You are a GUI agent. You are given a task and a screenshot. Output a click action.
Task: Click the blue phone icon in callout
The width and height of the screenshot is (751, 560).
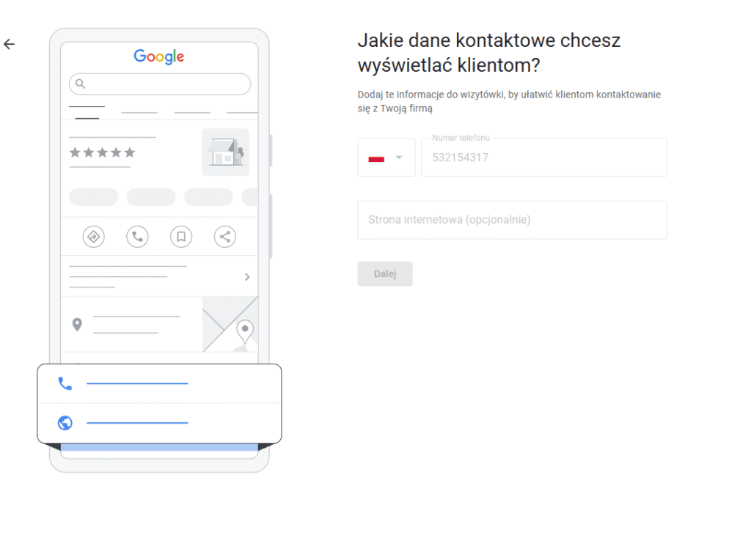click(x=65, y=383)
